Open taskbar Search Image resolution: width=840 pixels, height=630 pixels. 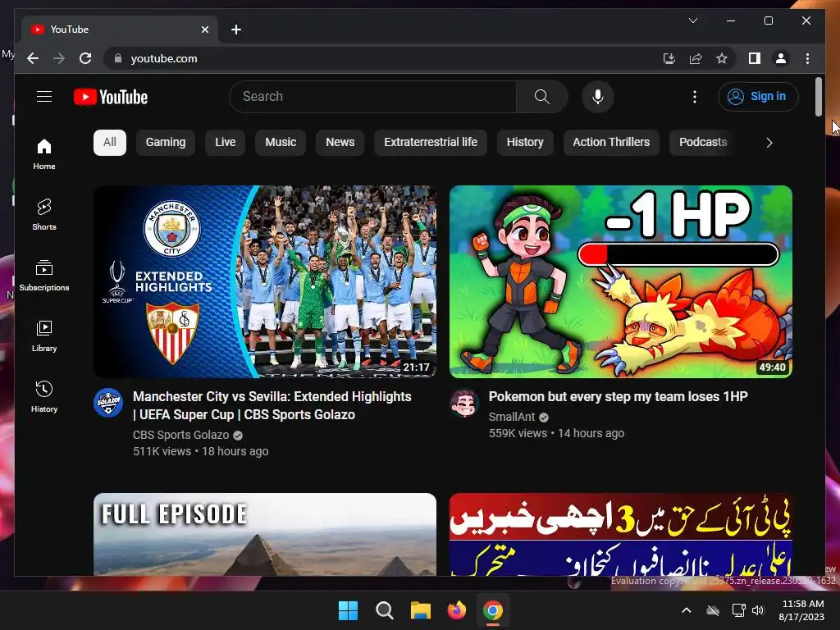tap(384, 610)
